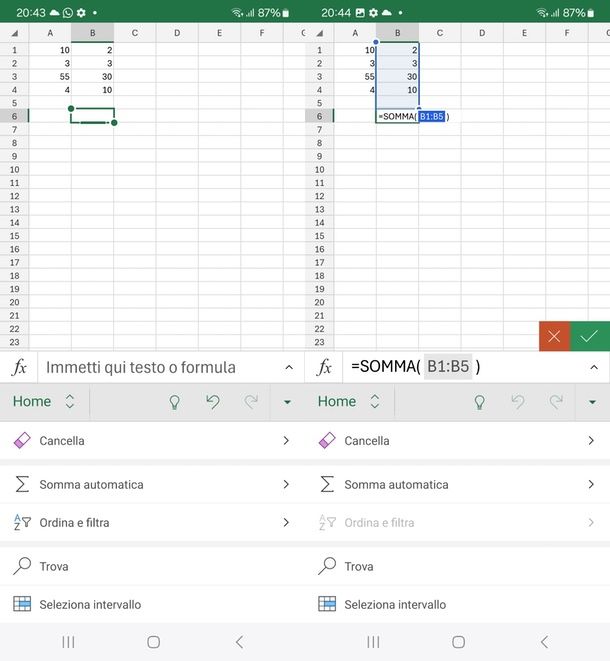This screenshot has width=610, height=661.
Task: Select column A header in left screen
Action: pos(50,33)
